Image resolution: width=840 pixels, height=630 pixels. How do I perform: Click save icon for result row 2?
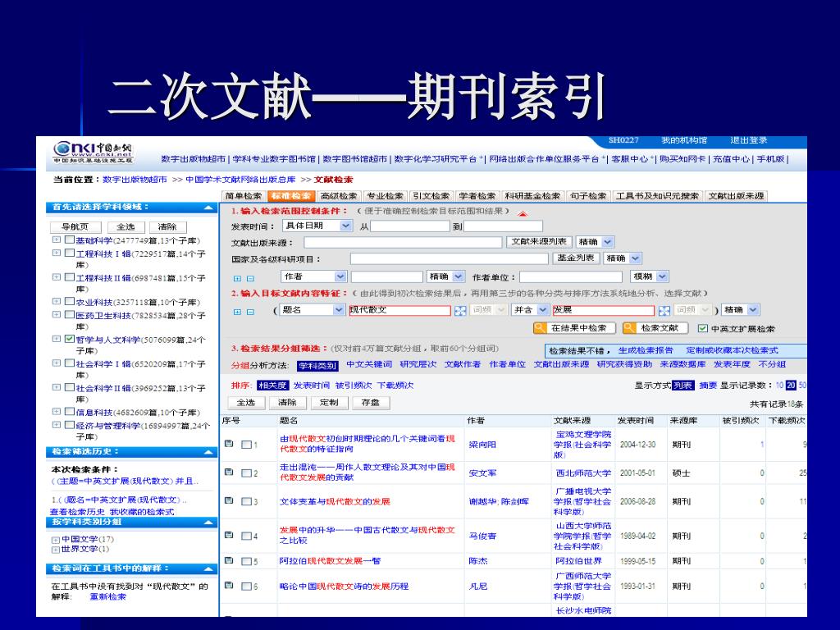coord(229,472)
